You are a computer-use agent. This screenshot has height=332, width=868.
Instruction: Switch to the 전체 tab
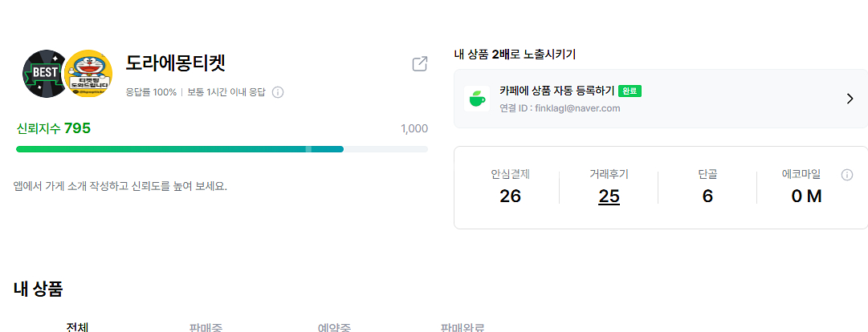[78, 327]
